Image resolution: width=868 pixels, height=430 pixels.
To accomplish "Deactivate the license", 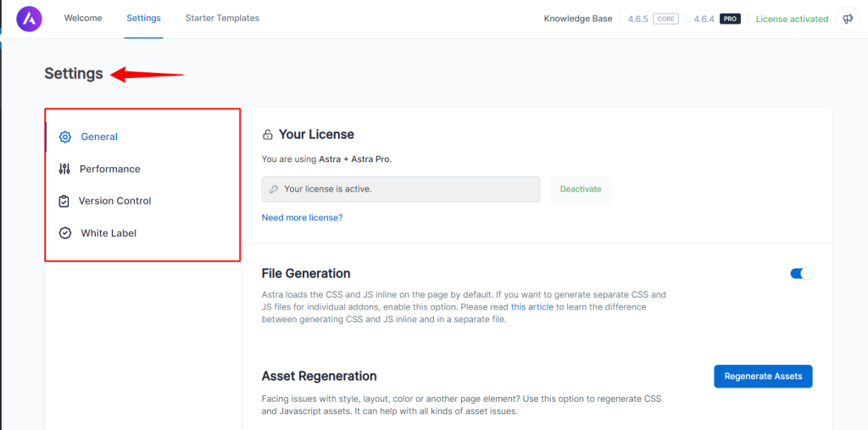I will (x=581, y=189).
